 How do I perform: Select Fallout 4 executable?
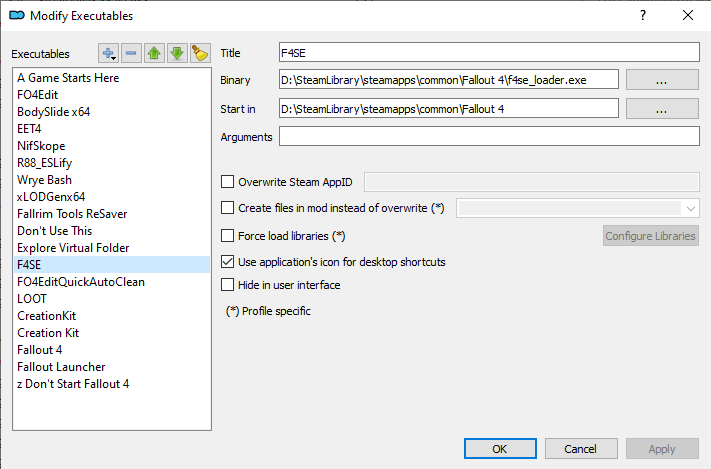(x=112, y=350)
